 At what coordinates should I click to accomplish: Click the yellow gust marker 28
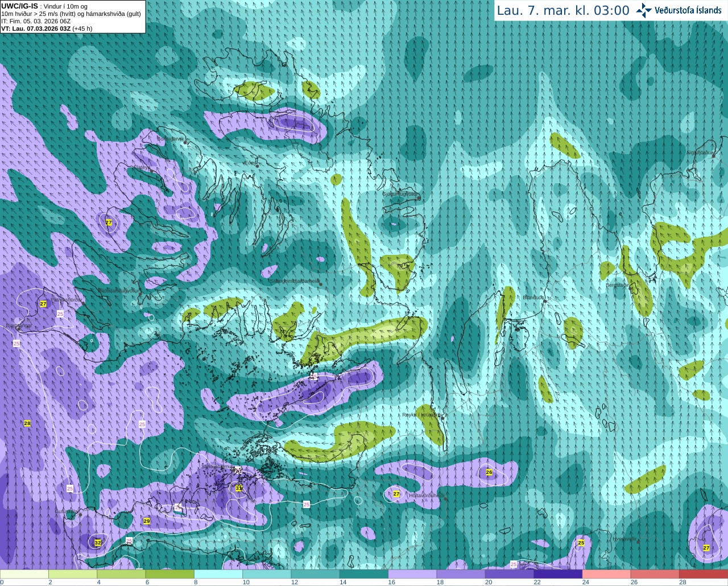[27, 423]
